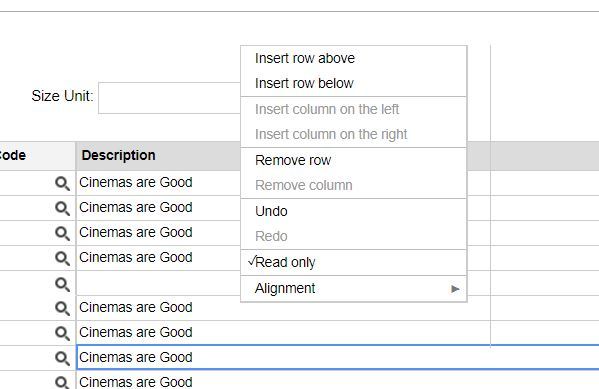Click magnifier icon in fourth table row
Image resolution: width=599 pixels, height=389 pixels.
(x=62, y=259)
